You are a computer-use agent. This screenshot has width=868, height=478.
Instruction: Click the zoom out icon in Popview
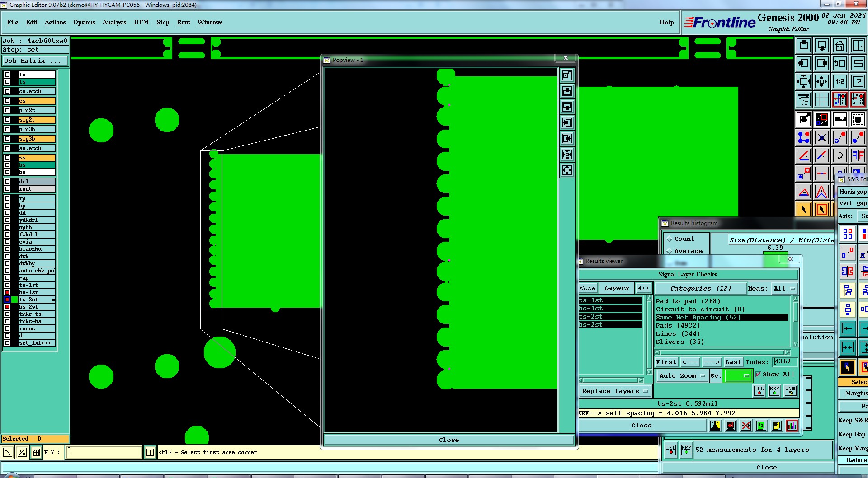click(567, 170)
